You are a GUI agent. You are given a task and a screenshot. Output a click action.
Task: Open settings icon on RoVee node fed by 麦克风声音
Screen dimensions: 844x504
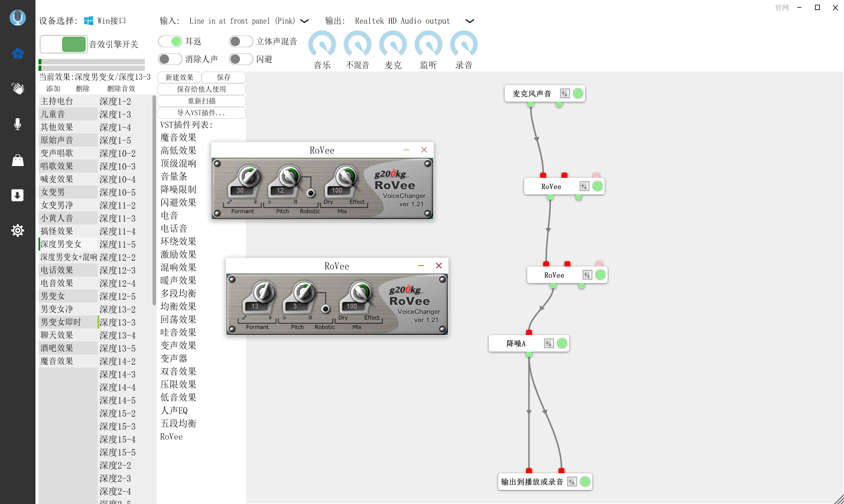click(x=584, y=186)
